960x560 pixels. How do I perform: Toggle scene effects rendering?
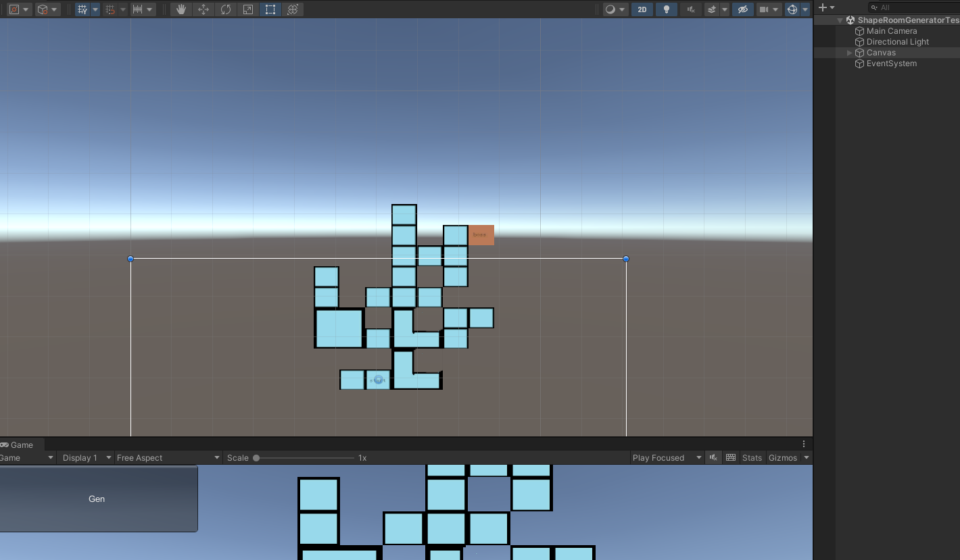[x=712, y=9]
